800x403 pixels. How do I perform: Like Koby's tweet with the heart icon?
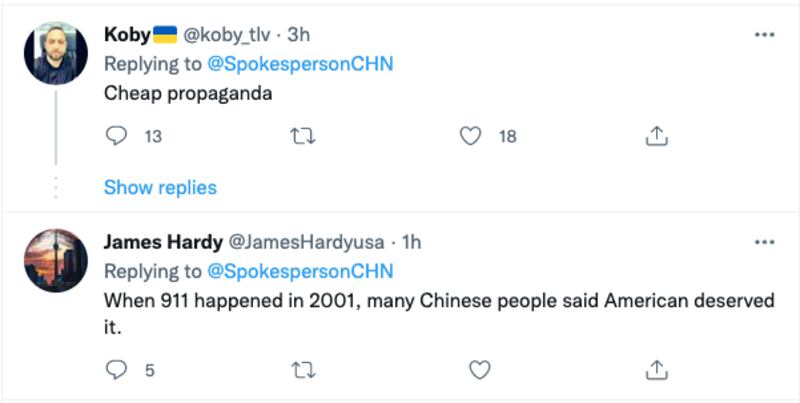471,136
